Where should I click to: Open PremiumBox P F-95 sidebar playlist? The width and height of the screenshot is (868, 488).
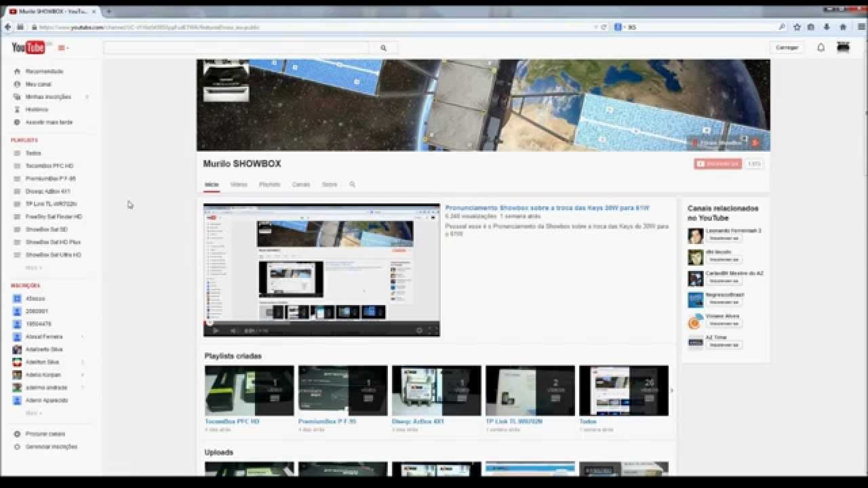50,178
